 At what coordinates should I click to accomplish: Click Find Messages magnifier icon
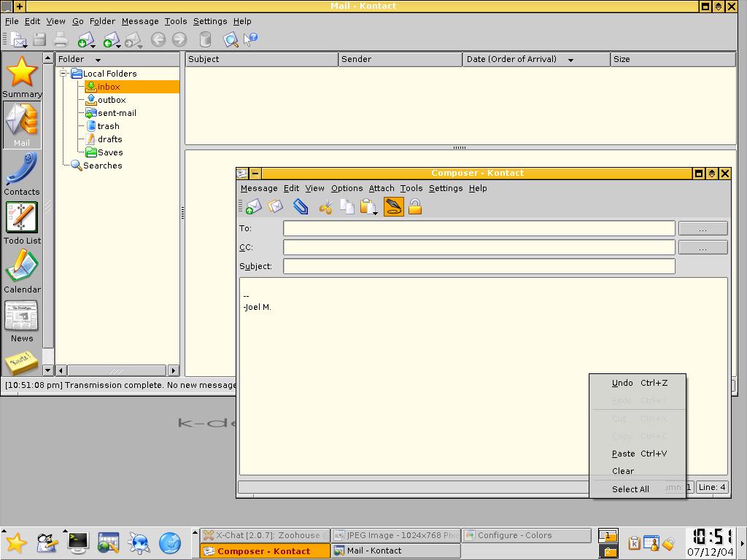231,39
